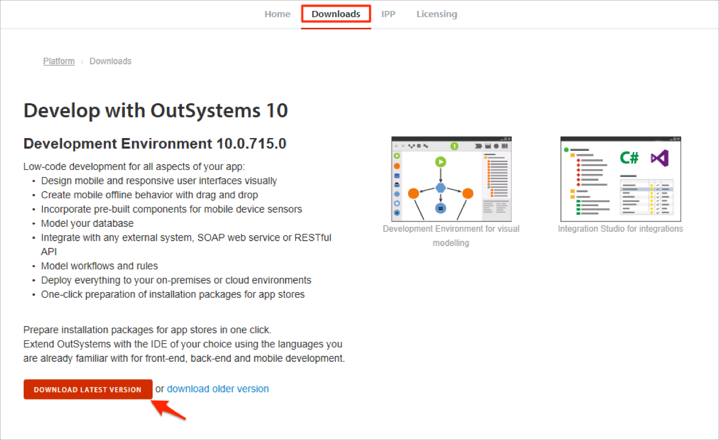Viewport: 719px width, 440px height.
Task: Click the C# icon in Integration Studio image
Action: click(x=629, y=158)
